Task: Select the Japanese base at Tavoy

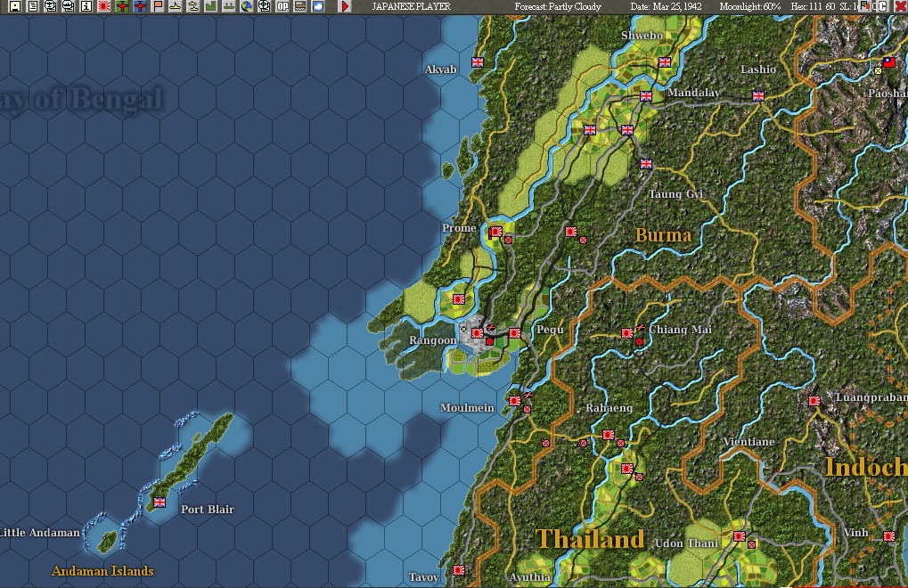Action: click(x=459, y=570)
